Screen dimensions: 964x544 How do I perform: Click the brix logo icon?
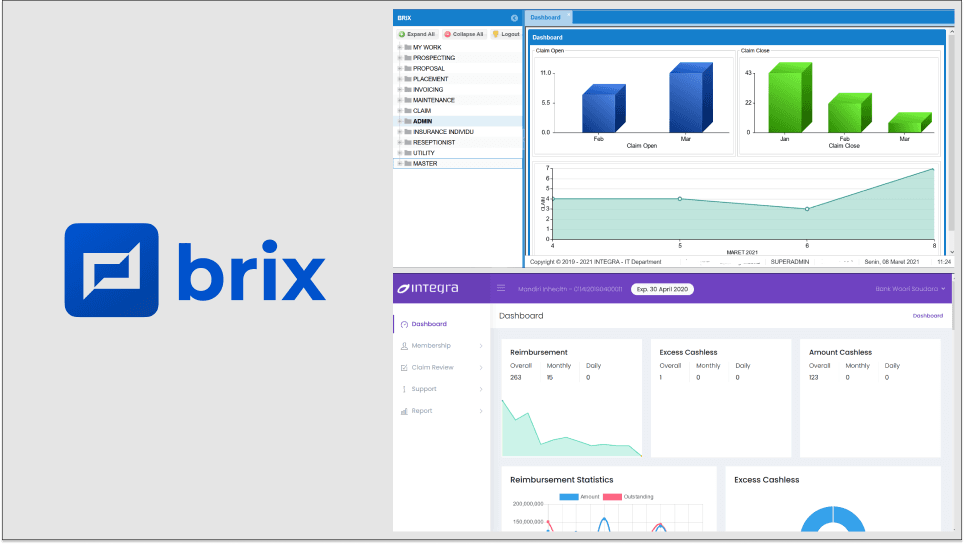(x=111, y=270)
